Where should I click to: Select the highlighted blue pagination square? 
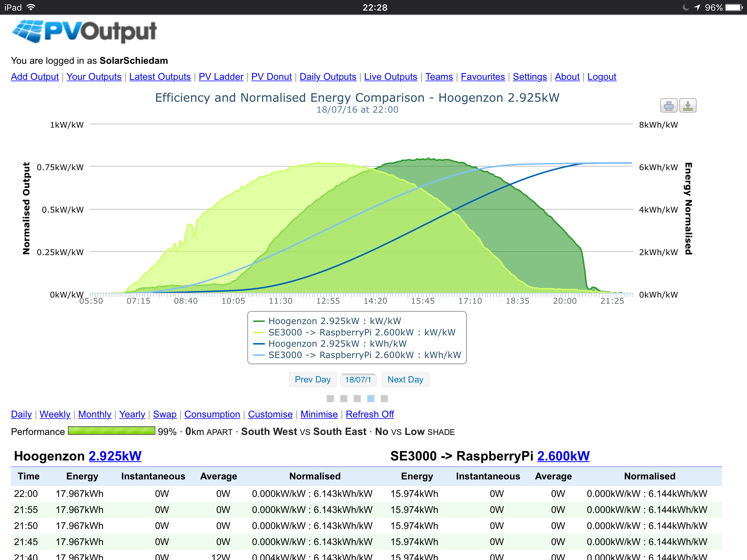coord(371,398)
